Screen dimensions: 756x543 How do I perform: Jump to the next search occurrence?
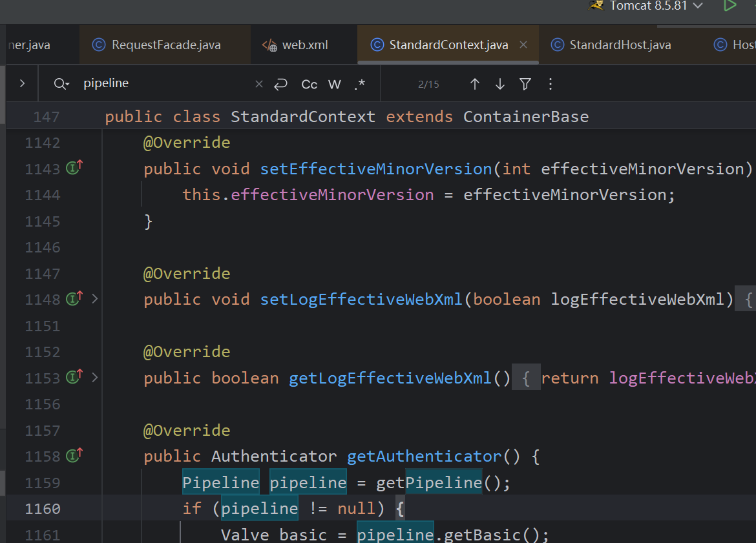[499, 84]
